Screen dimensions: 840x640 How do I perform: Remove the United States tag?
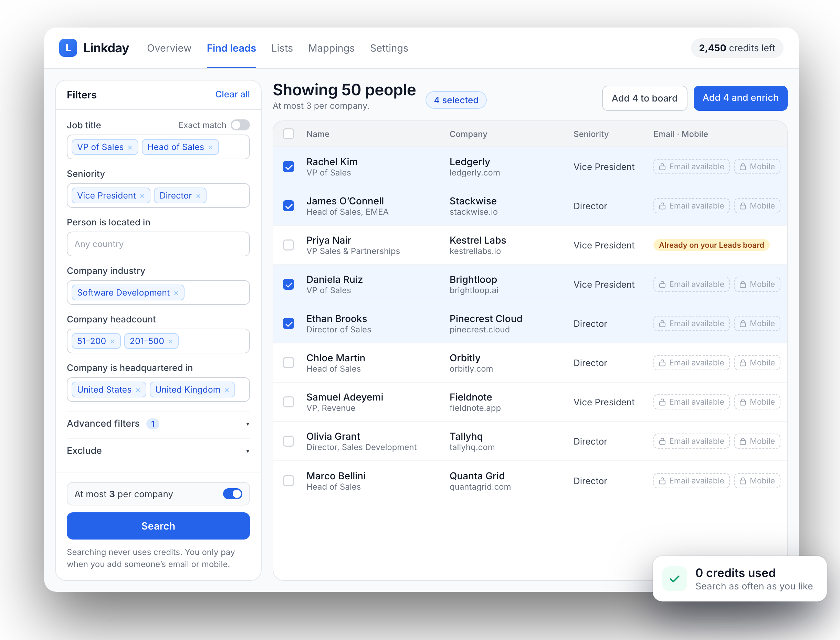138,390
